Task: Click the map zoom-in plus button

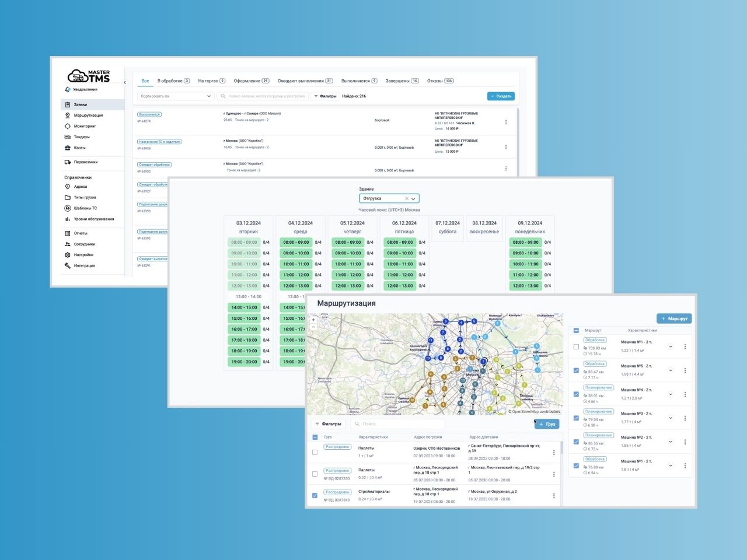Action: point(313,320)
